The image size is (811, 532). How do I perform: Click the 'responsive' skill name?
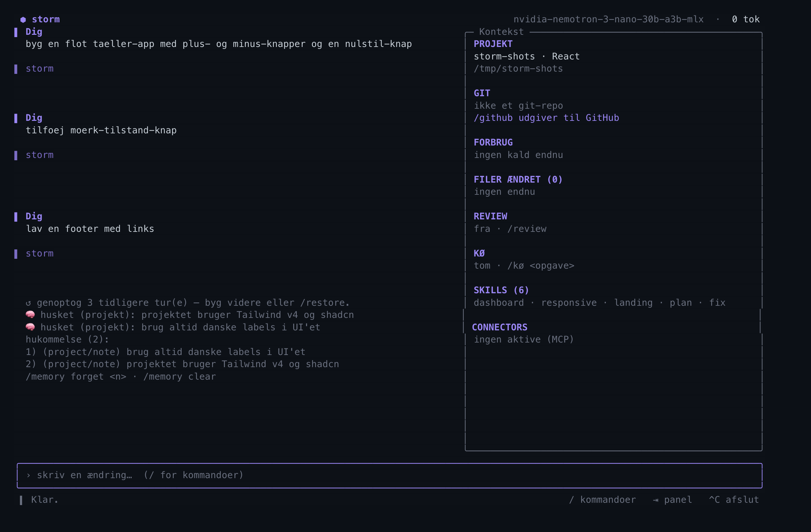click(x=569, y=303)
